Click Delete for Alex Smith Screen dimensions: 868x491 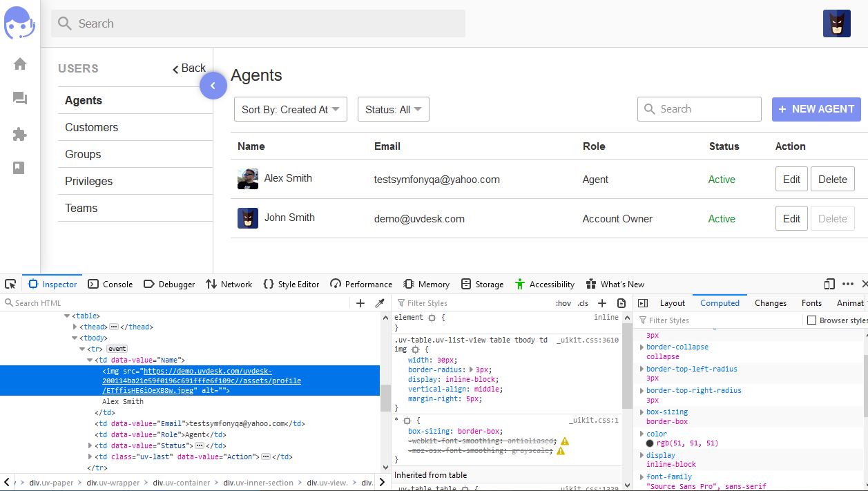tap(833, 180)
